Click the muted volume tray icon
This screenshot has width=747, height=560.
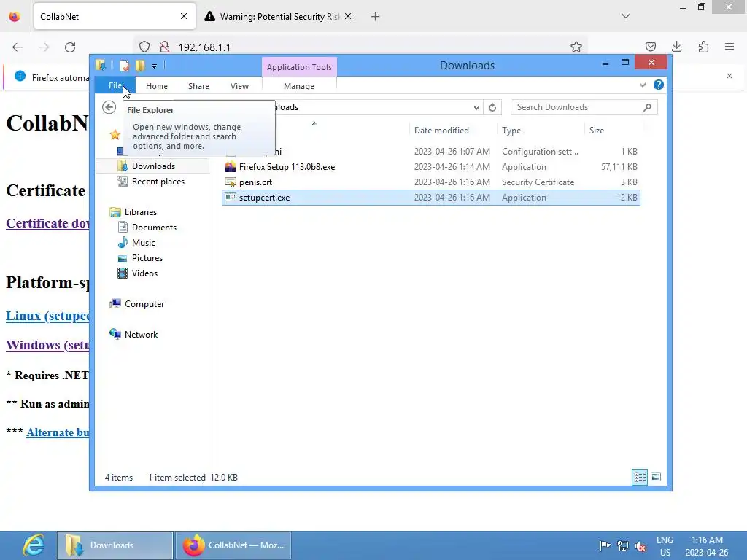click(x=640, y=545)
